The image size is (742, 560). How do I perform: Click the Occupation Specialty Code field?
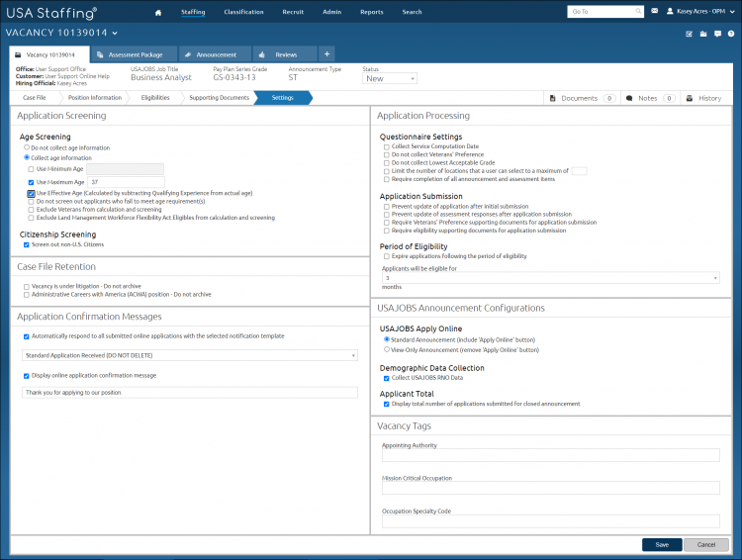click(x=551, y=521)
